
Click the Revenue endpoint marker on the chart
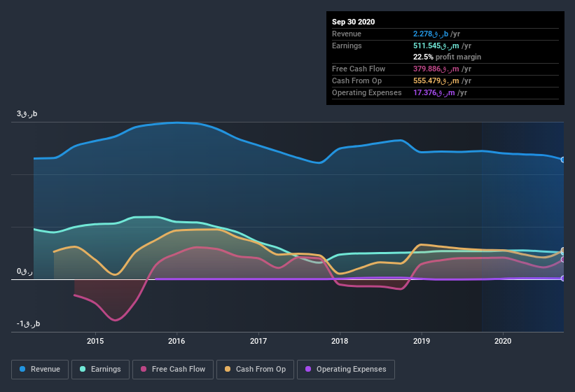pyautogui.click(x=563, y=160)
